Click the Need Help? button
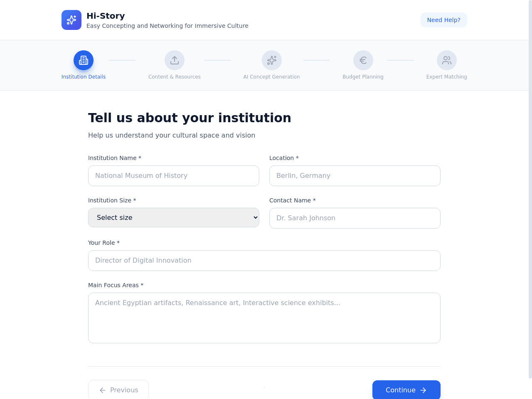 [444, 20]
